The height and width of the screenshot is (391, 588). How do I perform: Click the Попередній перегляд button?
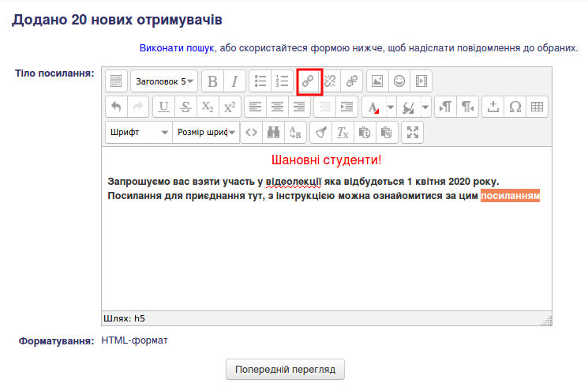tap(285, 369)
